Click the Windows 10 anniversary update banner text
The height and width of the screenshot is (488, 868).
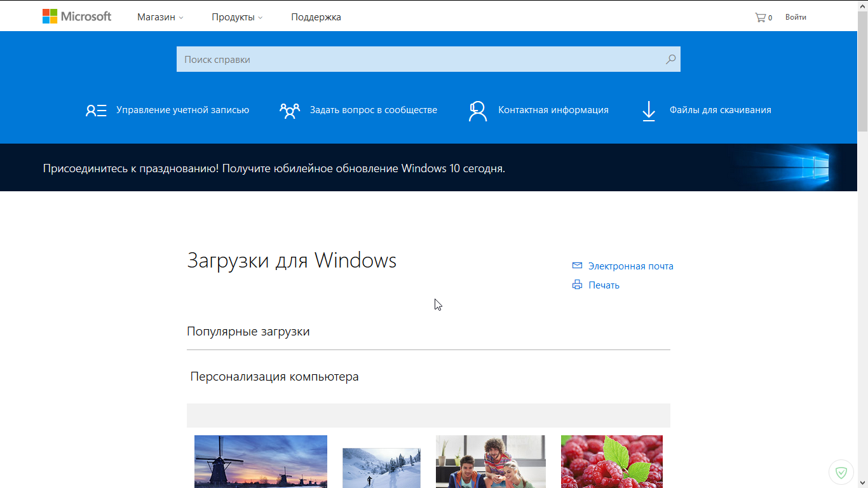(x=274, y=168)
